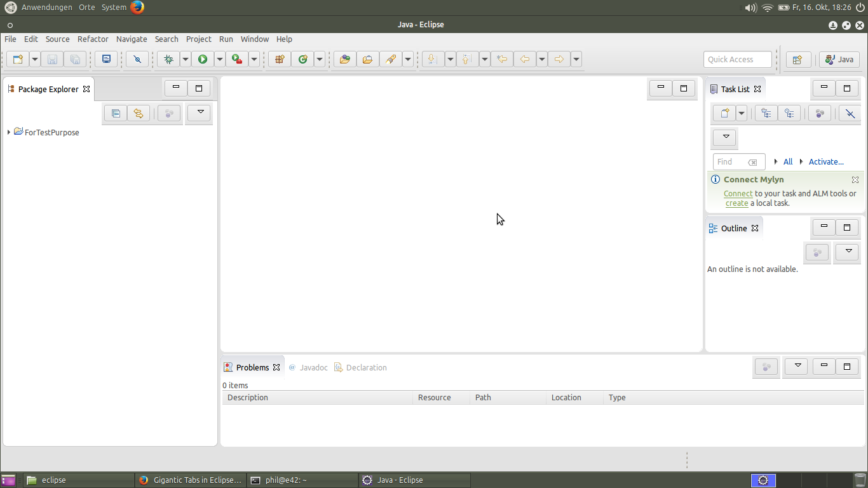Switch to phil@e42 terminal in taskbar

(x=302, y=480)
